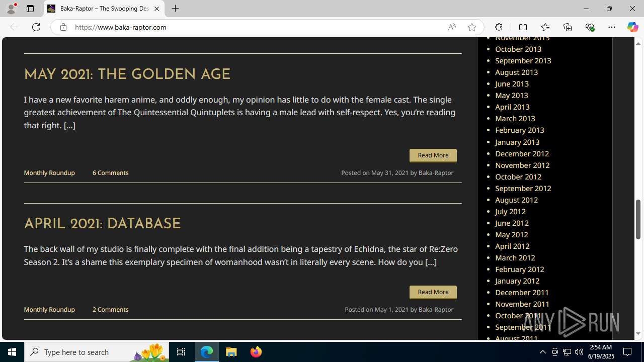Open May 2013 archive
The image size is (644, 362).
point(512,95)
